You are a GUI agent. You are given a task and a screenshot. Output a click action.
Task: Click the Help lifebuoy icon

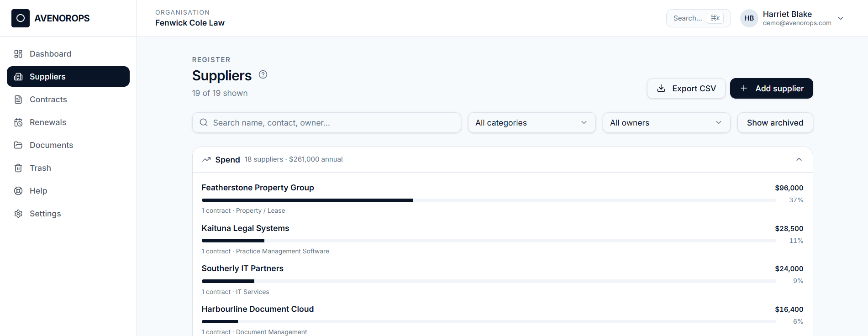18,191
